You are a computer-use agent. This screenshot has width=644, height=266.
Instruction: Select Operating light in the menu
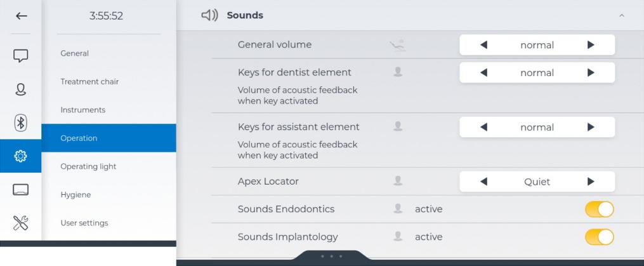click(x=88, y=166)
